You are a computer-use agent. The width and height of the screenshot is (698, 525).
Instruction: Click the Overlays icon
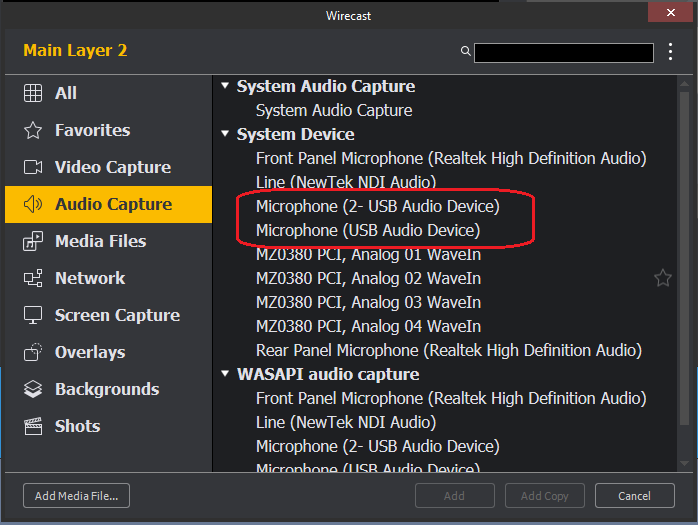(33, 352)
